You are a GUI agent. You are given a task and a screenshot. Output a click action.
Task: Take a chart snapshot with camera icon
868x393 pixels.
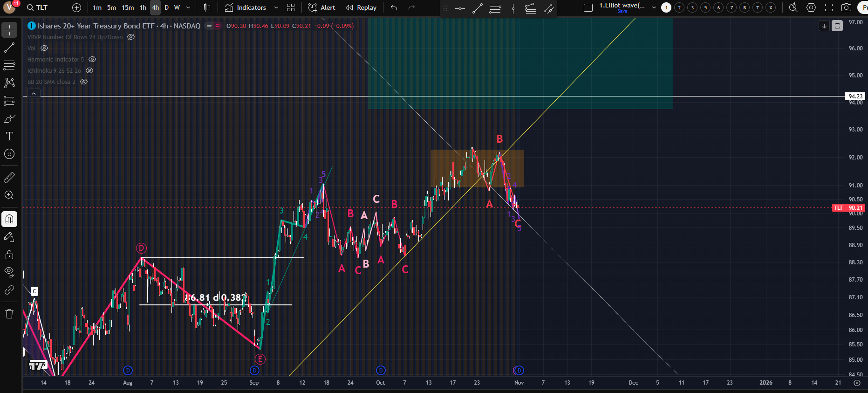[x=846, y=7]
